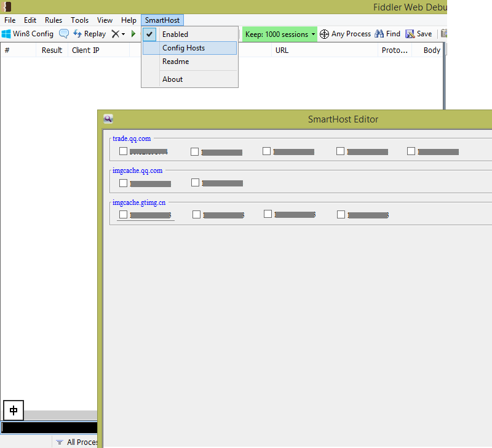The width and height of the screenshot is (492, 448).
Task: Open the Edit menu
Action: pyautogui.click(x=30, y=20)
